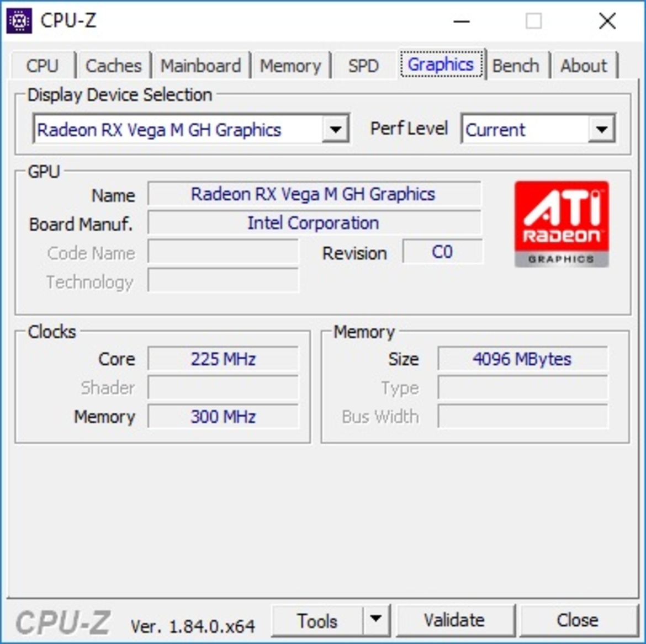The height and width of the screenshot is (644, 646).
Task: Click 'Current' in the Perf Level box
Action: (x=495, y=130)
